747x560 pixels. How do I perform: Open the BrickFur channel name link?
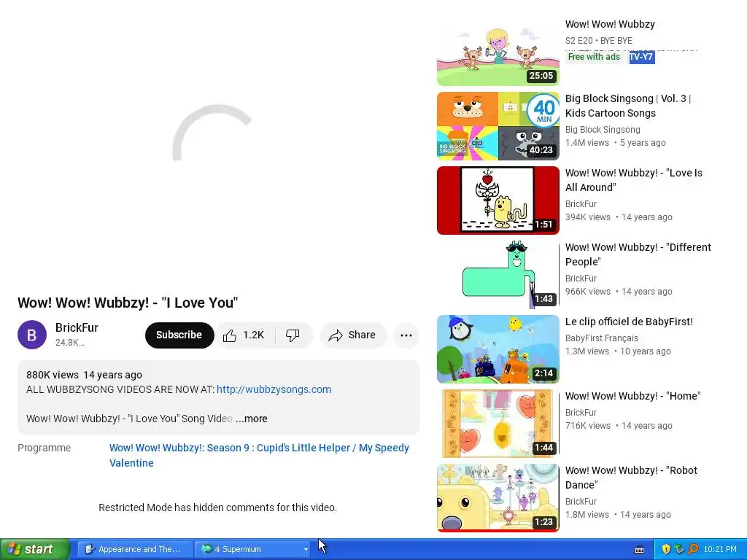[77, 327]
